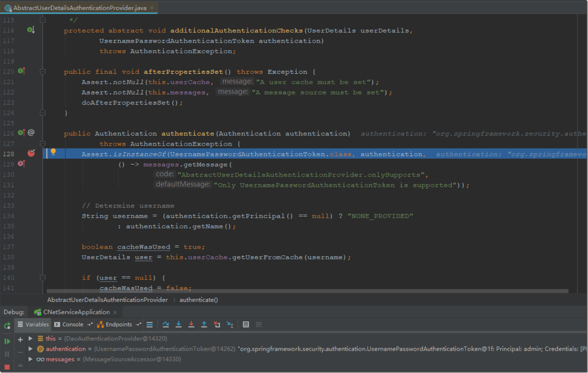
Task: Close AbstractUserDetailsAuthenticationProvider.java tab
Action: pyautogui.click(x=152, y=8)
